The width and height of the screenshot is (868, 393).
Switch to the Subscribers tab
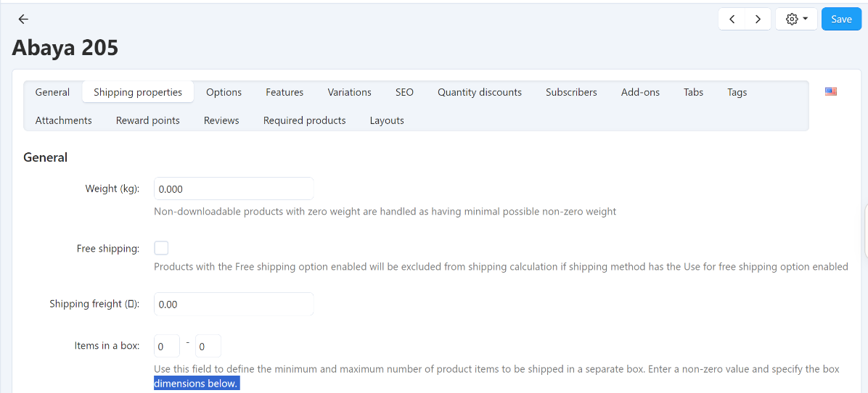[x=571, y=92]
